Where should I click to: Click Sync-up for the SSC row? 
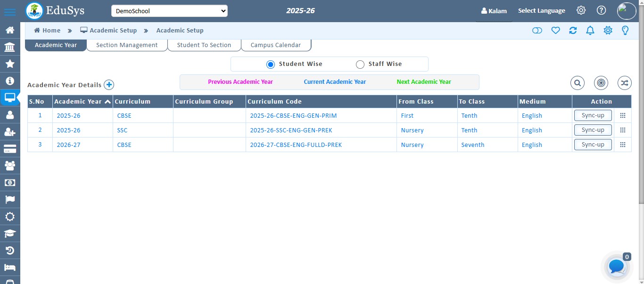[x=593, y=130]
